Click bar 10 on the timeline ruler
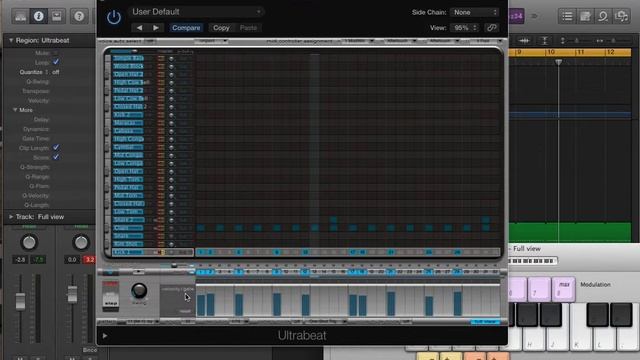The width and height of the screenshot is (640, 360). 551,52
